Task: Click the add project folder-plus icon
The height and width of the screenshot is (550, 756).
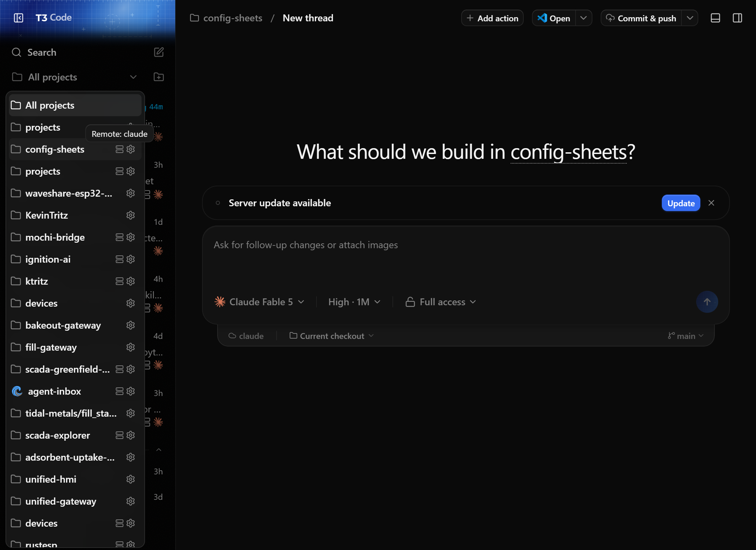Action: (x=158, y=77)
